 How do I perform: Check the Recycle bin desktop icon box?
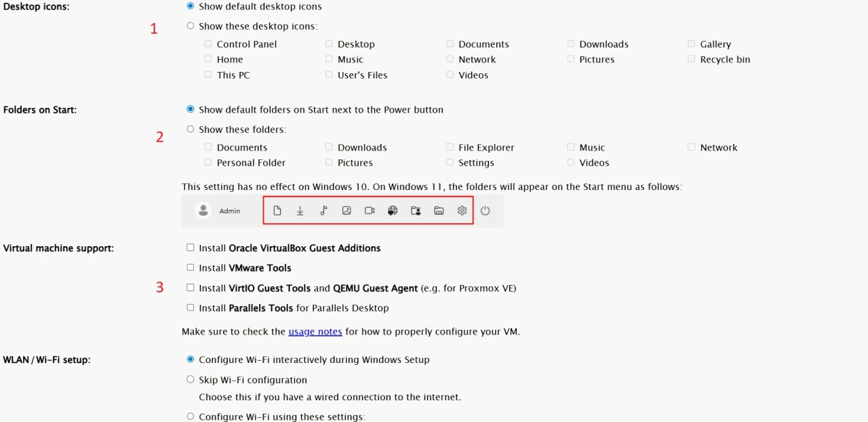coord(692,59)
